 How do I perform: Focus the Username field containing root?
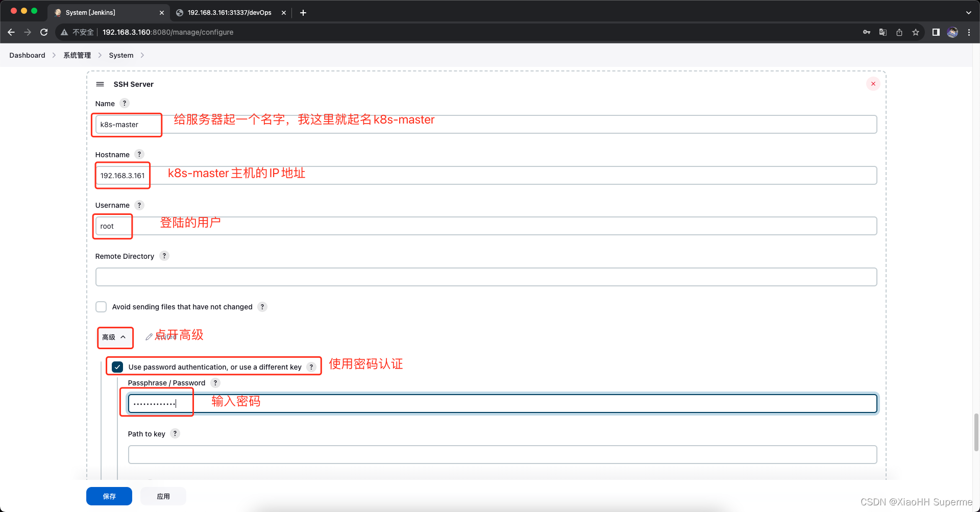click(x=486, y=226)
